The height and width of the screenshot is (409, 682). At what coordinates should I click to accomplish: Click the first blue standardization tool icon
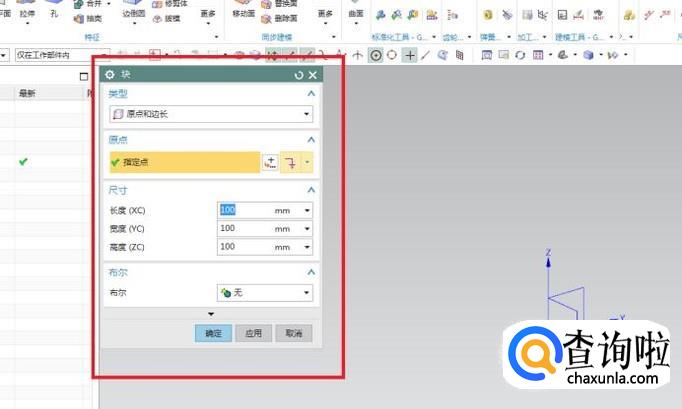pyautogui.click(x=380, y=15)
